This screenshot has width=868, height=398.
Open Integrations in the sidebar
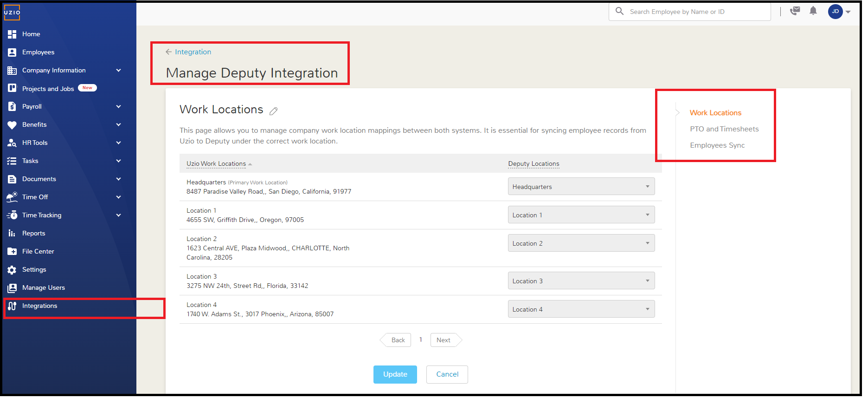click(x=40, y=306)
